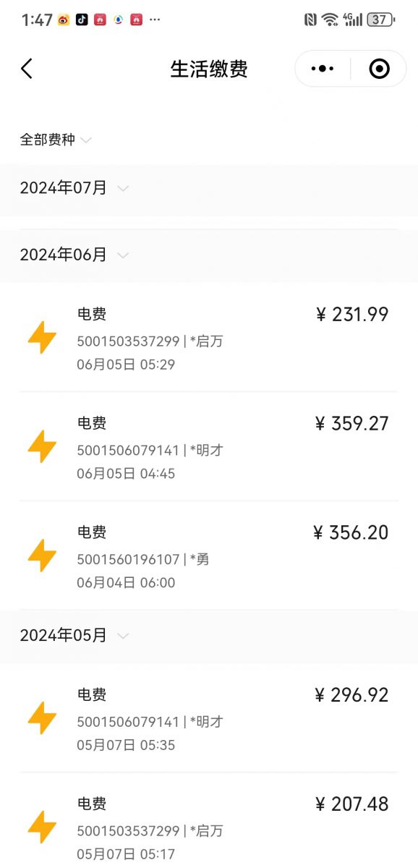Viewport: 418px width, 868px height.
Task: Select the ¥296.92 payment amount
Action: [352, 694]
